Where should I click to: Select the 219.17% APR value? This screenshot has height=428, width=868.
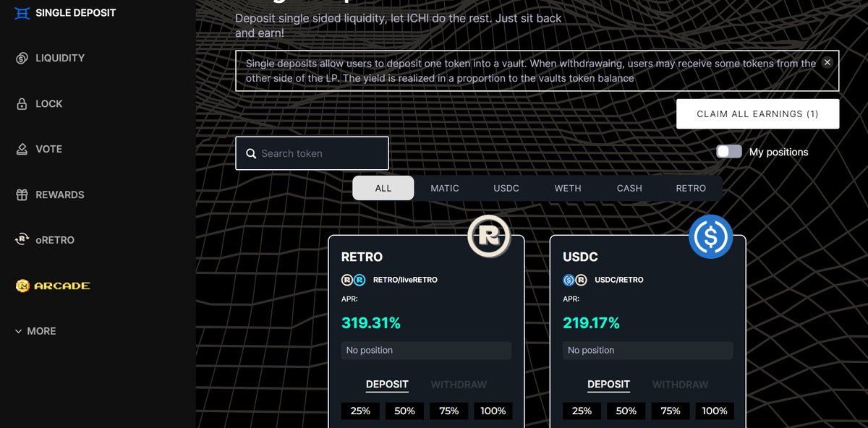[592, 323]
